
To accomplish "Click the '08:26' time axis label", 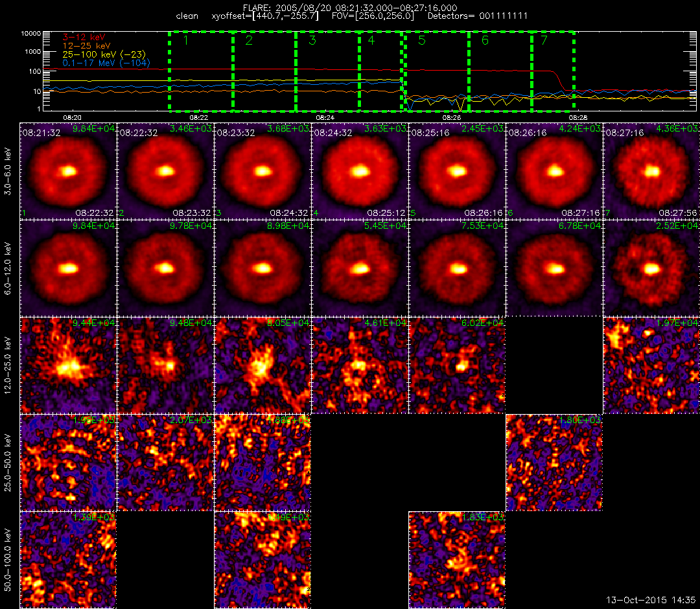I will 451,118.
